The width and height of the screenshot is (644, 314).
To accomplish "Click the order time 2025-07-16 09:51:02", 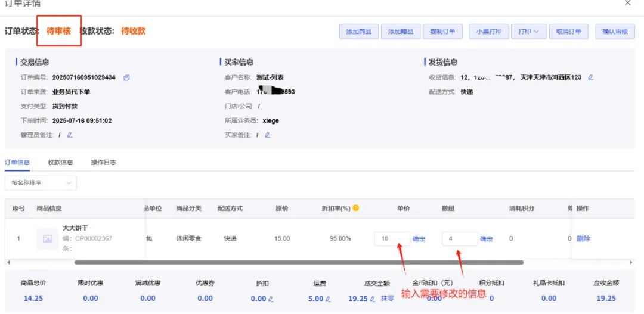I will point(82,121).
